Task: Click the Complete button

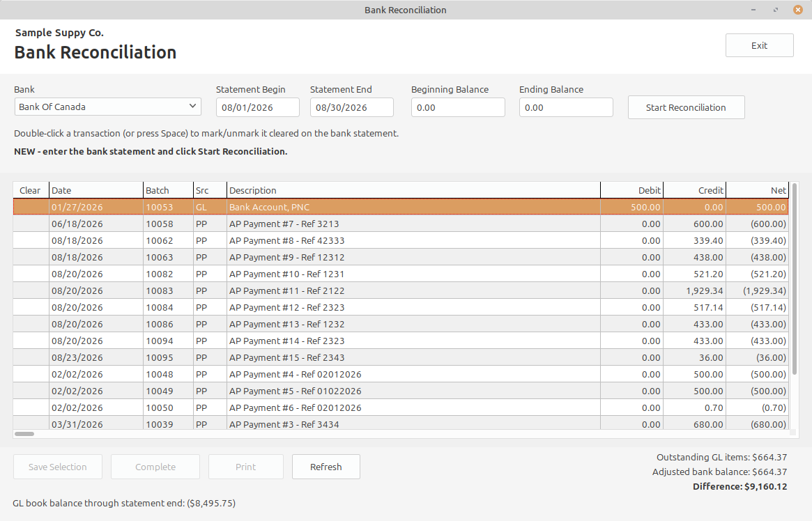Action: 155,467
